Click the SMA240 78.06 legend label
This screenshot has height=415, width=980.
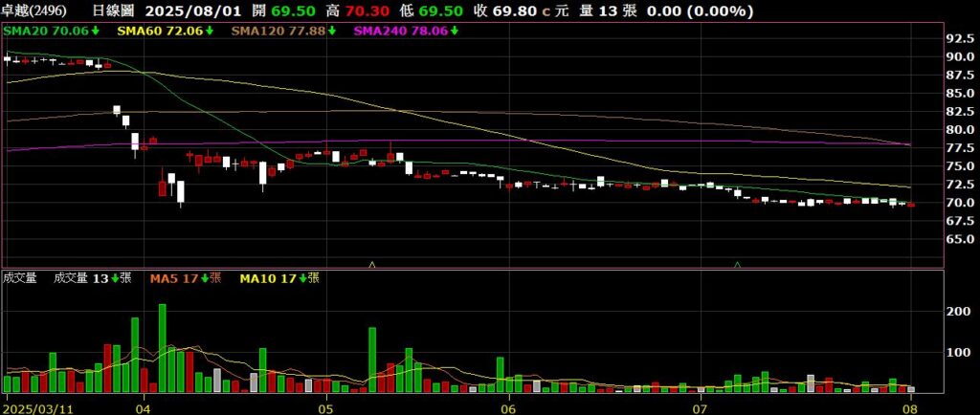[x=401, y=31]
